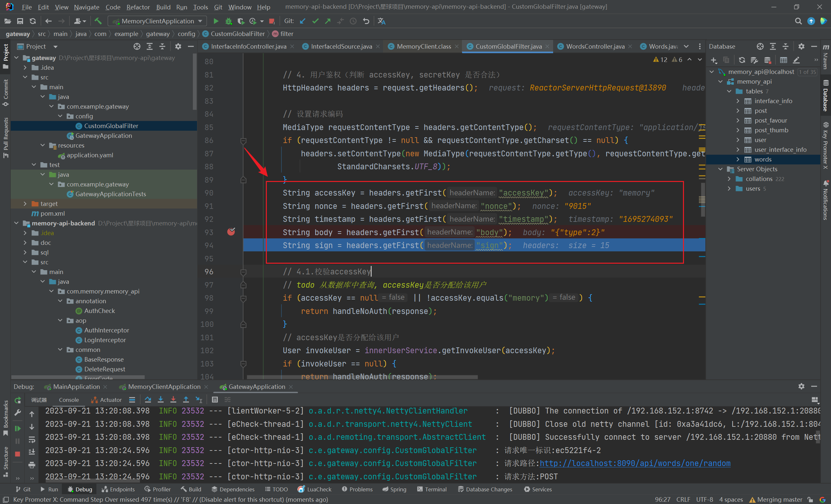This screenshot has height=504, width=831.
Task: Toggle the Bookmarks tool window stripe
Action: (x=6, y=417)
